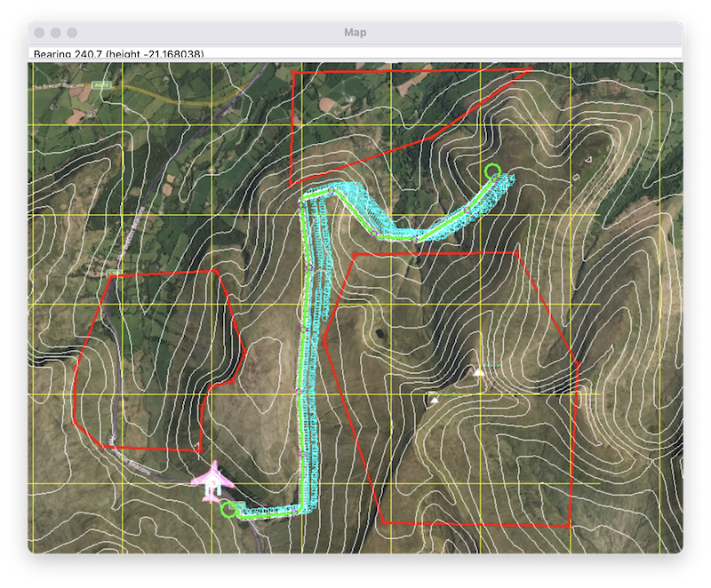The width and height of the screenshot is (711, 588).
Task: Click the larger white triangle peak marker
Action: tap(479, 371)
